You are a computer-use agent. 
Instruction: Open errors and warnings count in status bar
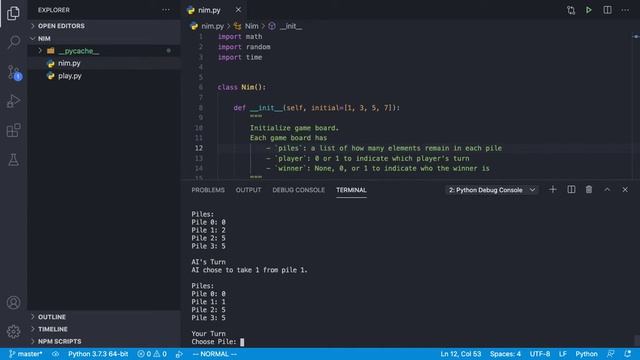click(152, 354)
